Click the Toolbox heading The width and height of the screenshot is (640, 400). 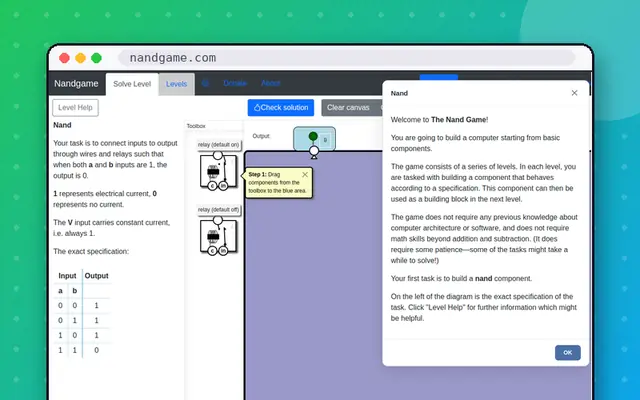point(196,126)
